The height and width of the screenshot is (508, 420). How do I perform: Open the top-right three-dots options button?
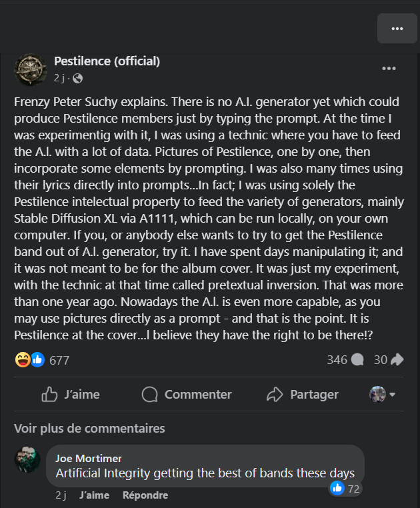pyautogui.click(x=397, y=28)
